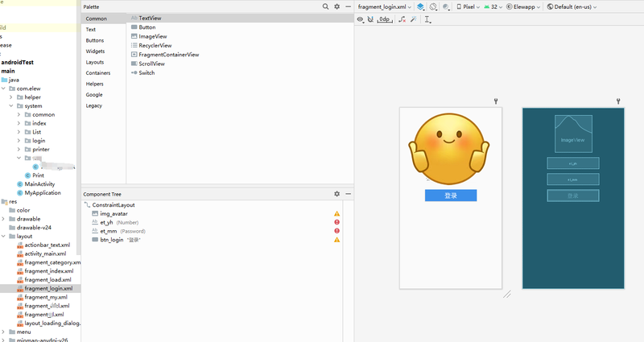644x342 pixels.
Task: Collapse the com.elew package
Action: pyautogui.click(x=3, y=89)
